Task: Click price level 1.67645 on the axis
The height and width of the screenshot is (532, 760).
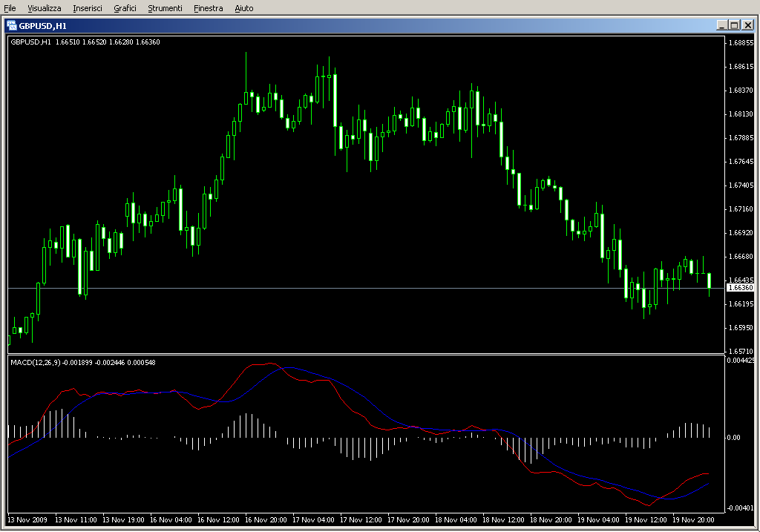Action: pos(741,161)
